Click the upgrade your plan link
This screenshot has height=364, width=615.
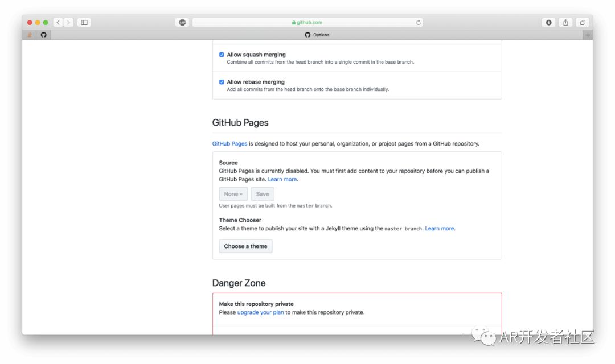click(260, 312)
